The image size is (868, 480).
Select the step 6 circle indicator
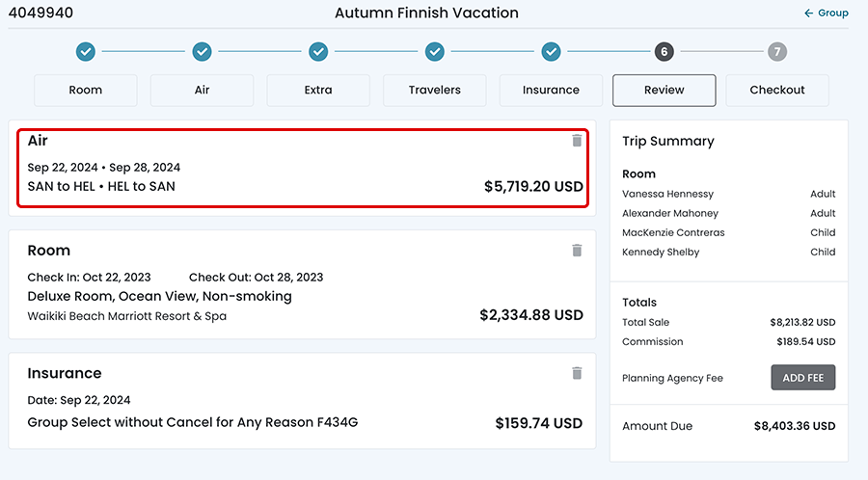coord(664,51)
